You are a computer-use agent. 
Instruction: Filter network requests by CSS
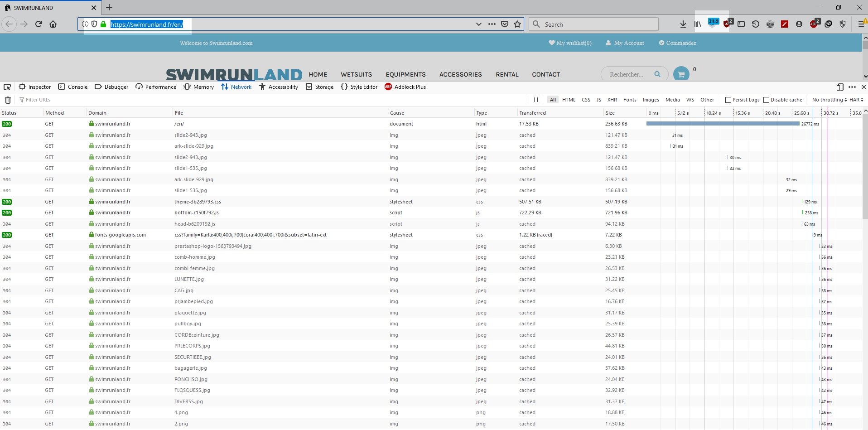(586, 100)
